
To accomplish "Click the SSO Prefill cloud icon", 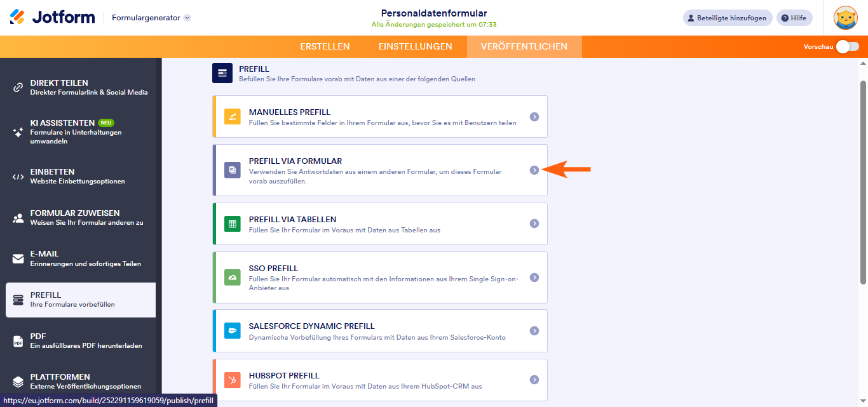I will (x=233, y=277).
